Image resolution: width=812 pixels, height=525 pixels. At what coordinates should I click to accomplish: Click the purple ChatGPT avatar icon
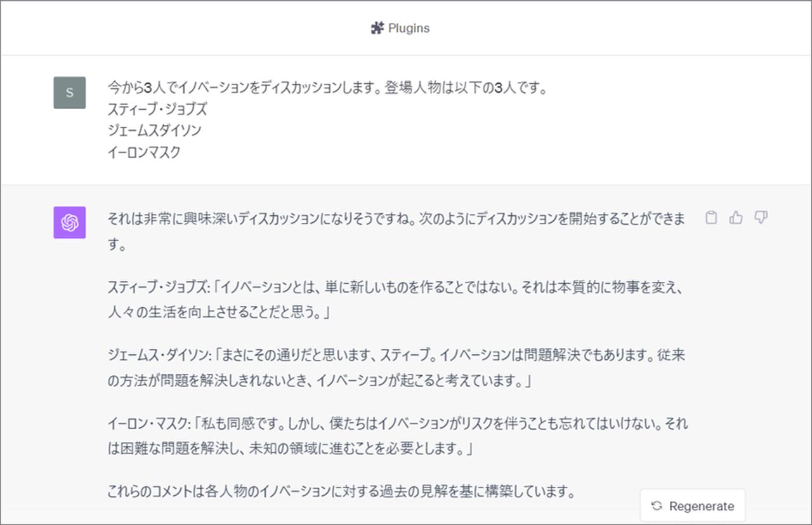coord(70,222)
